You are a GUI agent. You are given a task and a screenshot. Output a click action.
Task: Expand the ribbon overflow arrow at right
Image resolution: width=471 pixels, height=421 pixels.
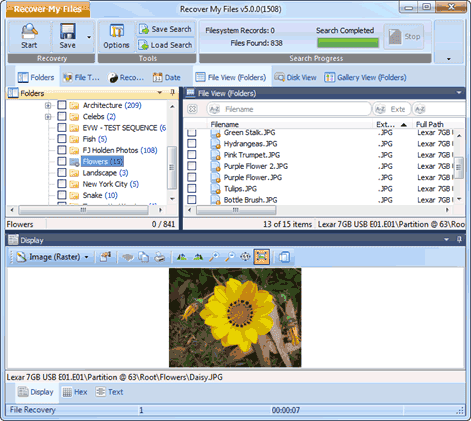tap(449, 59)
